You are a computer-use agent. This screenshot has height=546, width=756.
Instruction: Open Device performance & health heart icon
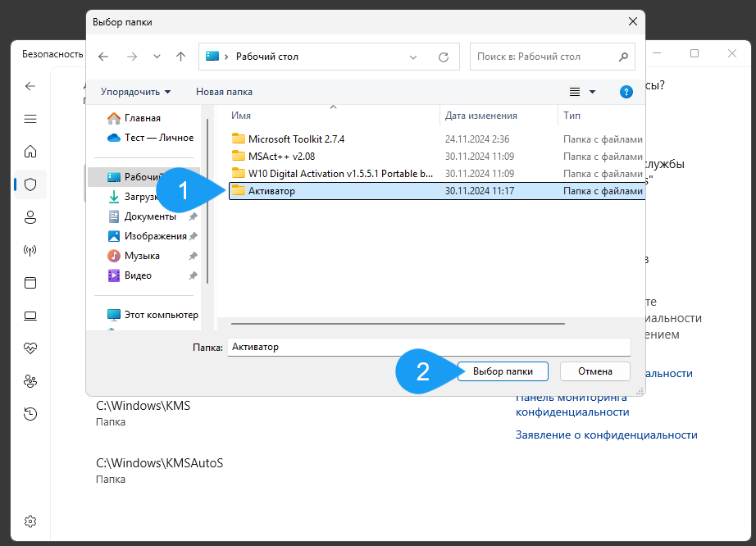[30, 348]
